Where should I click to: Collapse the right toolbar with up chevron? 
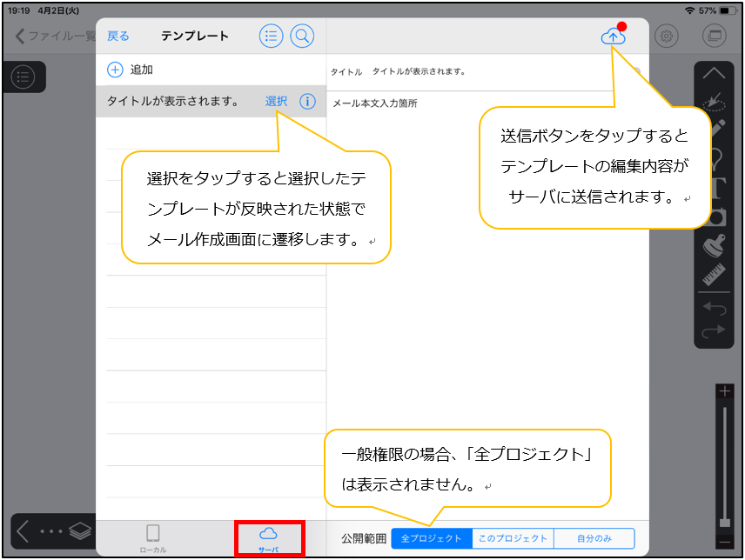pos(714,74)
